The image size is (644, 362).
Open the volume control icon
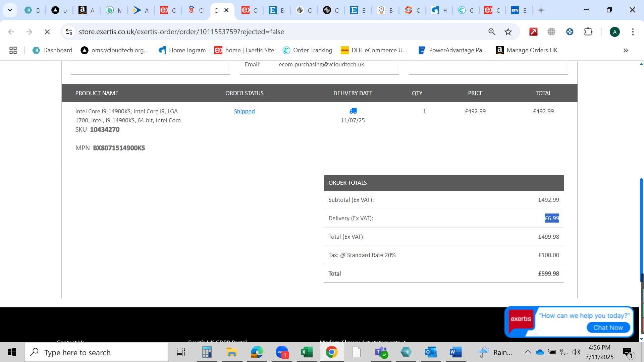tap(576, 352)
